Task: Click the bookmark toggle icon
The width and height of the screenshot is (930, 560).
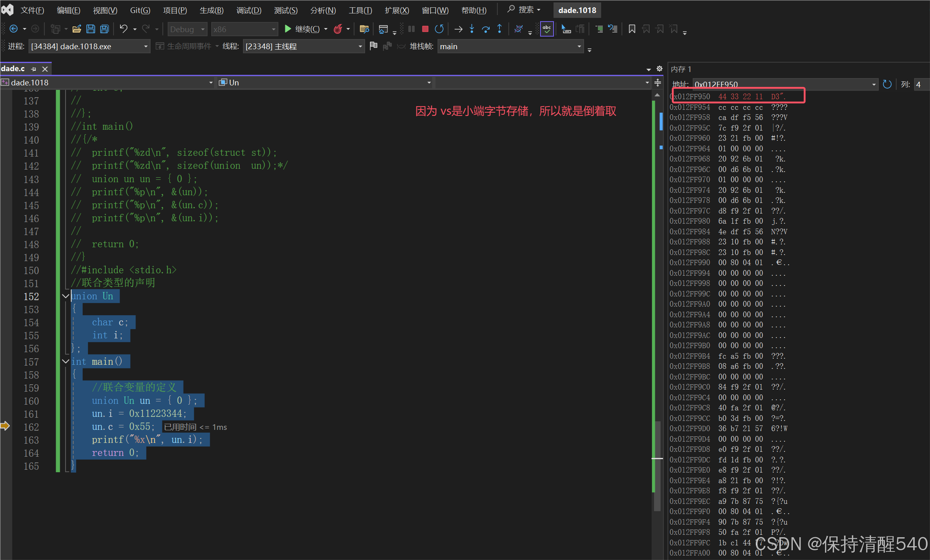Action: [632, 29]
